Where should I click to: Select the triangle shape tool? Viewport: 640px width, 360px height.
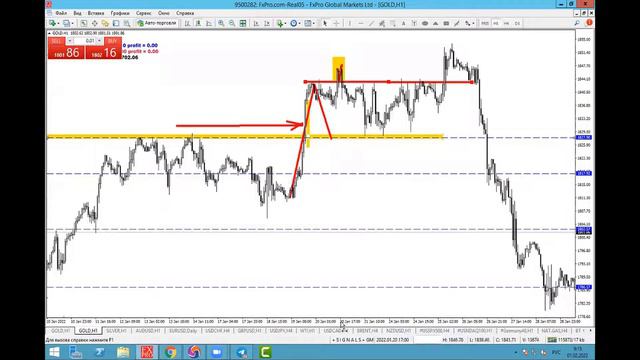coord(436,23)
